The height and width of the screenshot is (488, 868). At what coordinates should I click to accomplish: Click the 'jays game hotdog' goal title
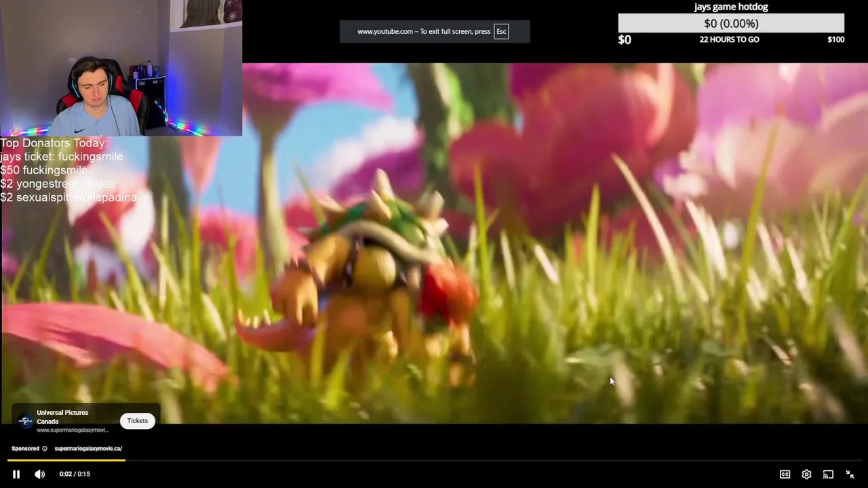tap(731, 7)
